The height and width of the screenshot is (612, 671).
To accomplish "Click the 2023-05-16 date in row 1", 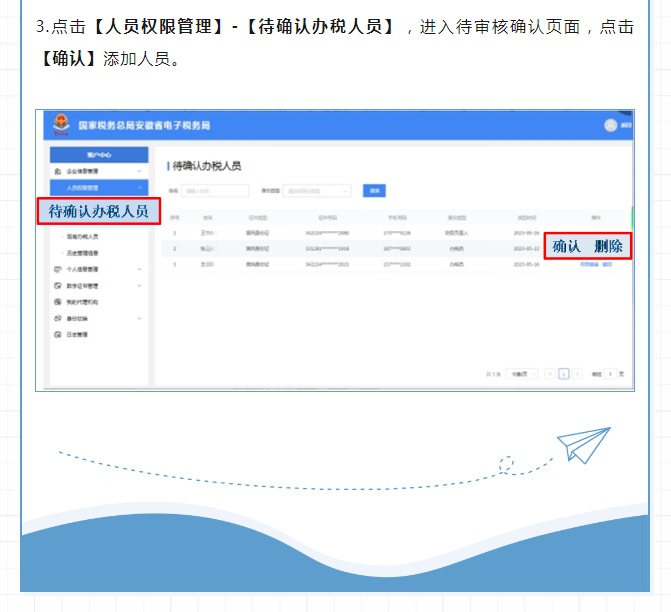I will tap(527, 233).
